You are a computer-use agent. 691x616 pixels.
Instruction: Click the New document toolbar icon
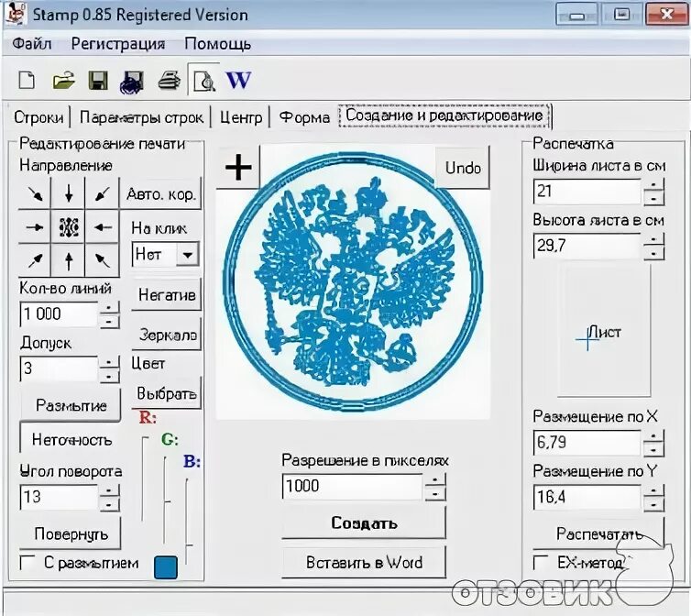click(x=27, y=81)
